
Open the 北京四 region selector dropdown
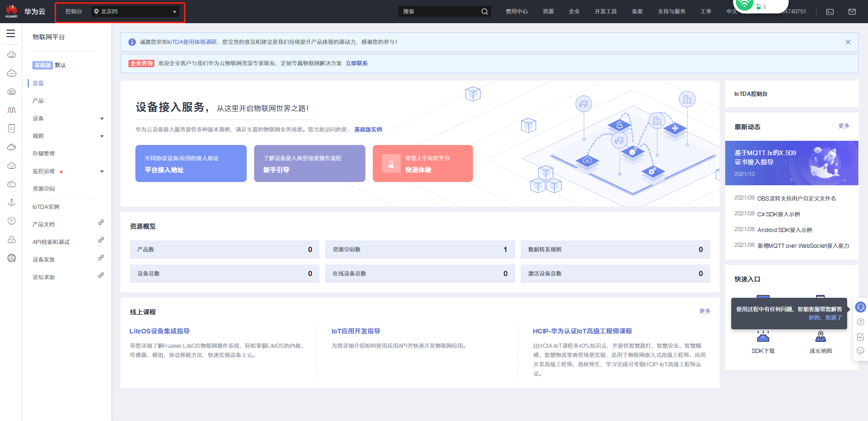(135, 12)
